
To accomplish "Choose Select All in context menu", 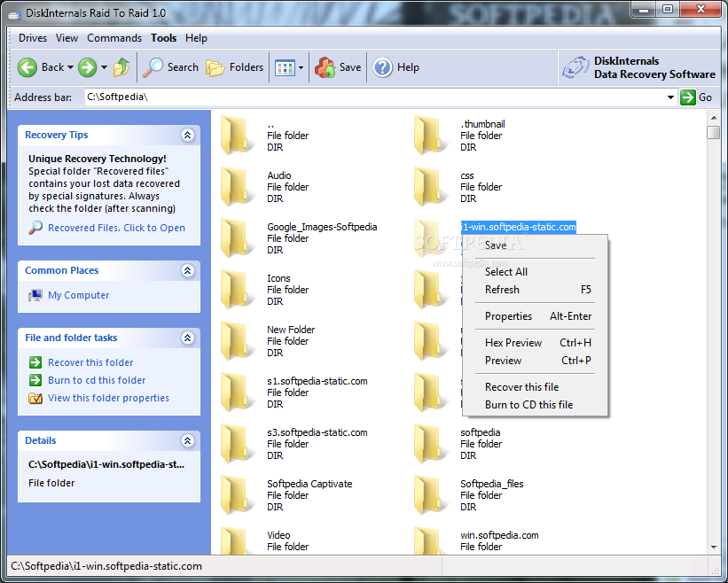I will click(535, 272).
